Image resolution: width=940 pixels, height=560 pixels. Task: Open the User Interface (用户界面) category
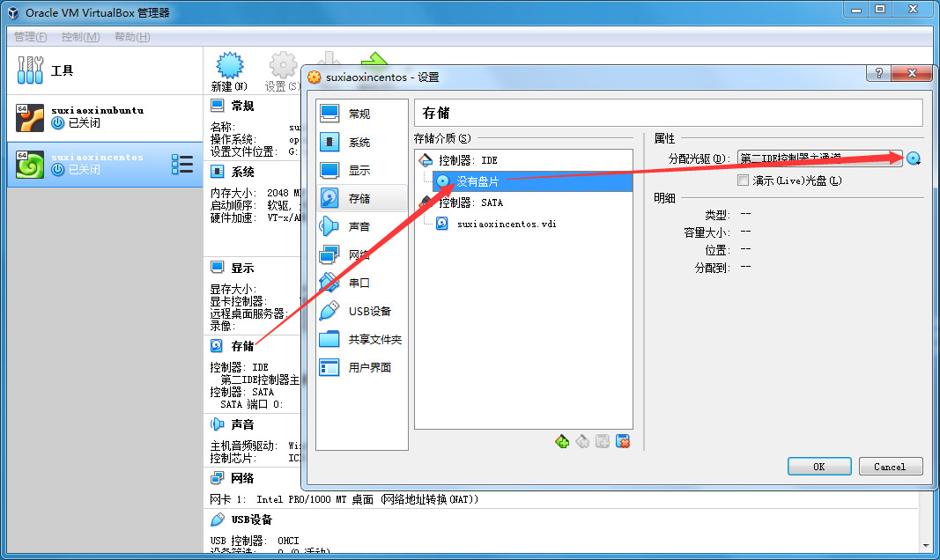point(361,367)
